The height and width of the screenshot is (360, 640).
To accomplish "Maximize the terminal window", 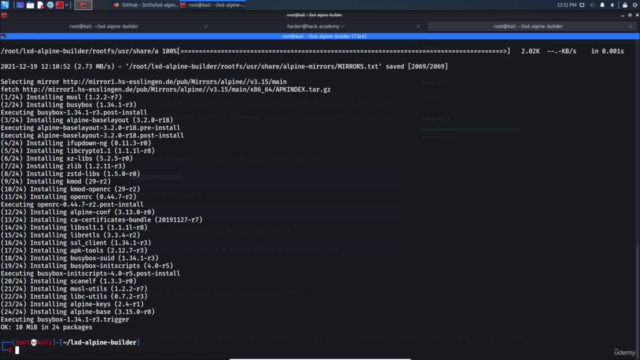I will click(630, 15).
